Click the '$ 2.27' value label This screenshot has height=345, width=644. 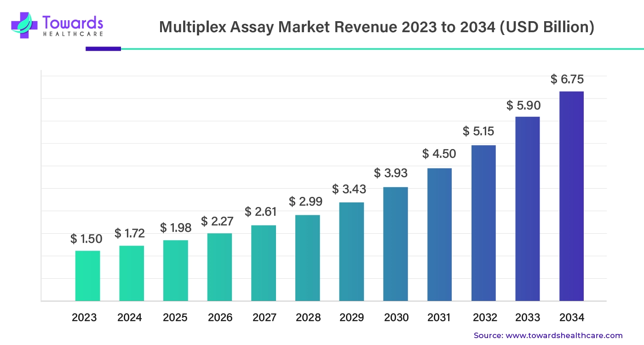coord(217,221)
